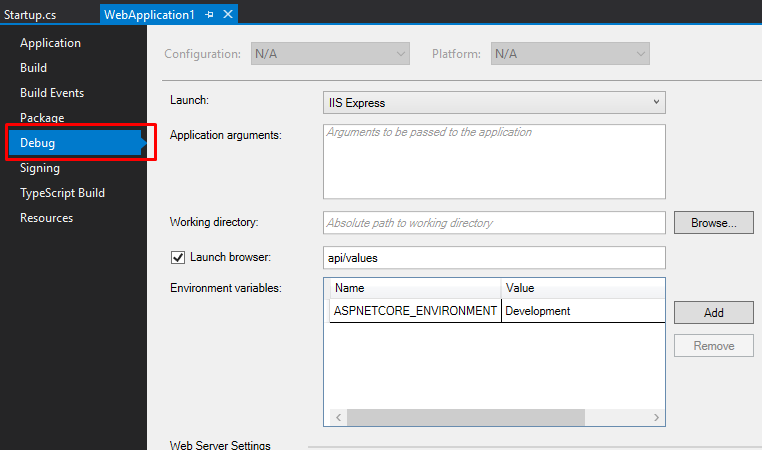Open the Configuration dropdown
This screenshot has height=450, width=762.
pyautogui.click(x=329, y=54)
